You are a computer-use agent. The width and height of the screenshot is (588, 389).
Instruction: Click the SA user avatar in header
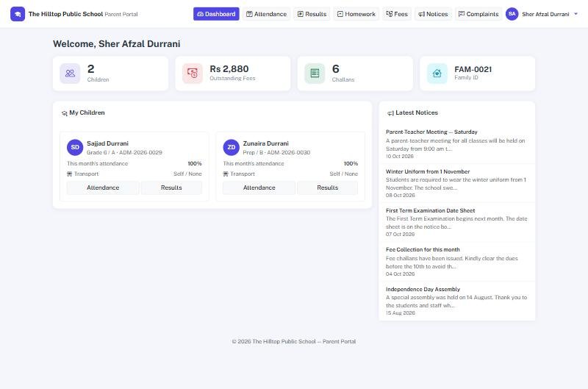click(512, 14)
